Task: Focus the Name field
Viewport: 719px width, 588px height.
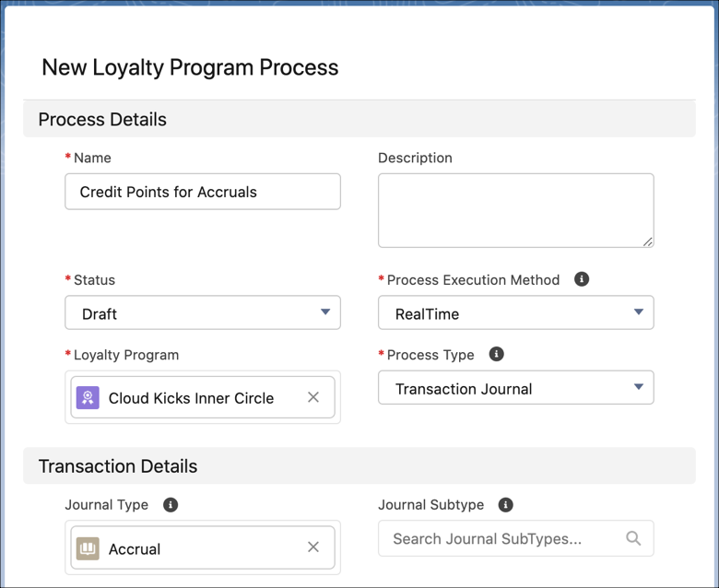Action: pyautogui.click(x=203, y=192)
